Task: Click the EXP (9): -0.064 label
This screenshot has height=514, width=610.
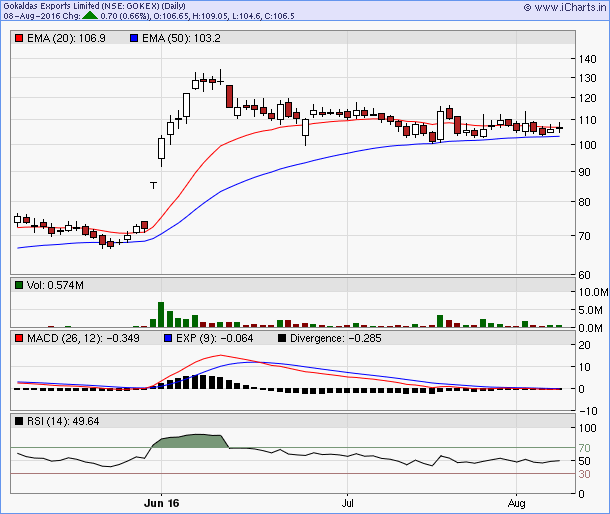Action: click(214, 338)
